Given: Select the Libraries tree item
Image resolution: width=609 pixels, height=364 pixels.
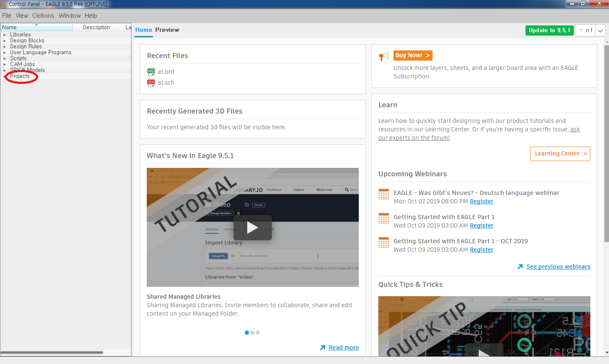Looking at the screenshot, I should 20,35.
